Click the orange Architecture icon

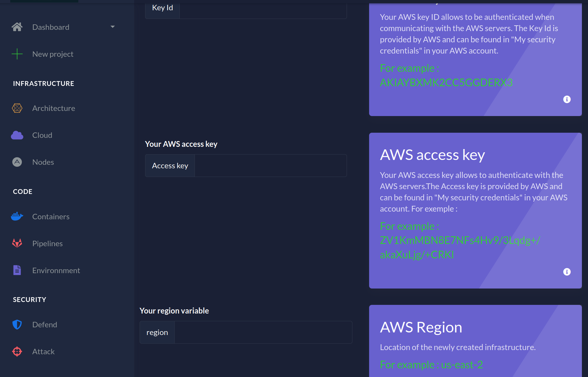pyautogui.click(x=17, y=108)
